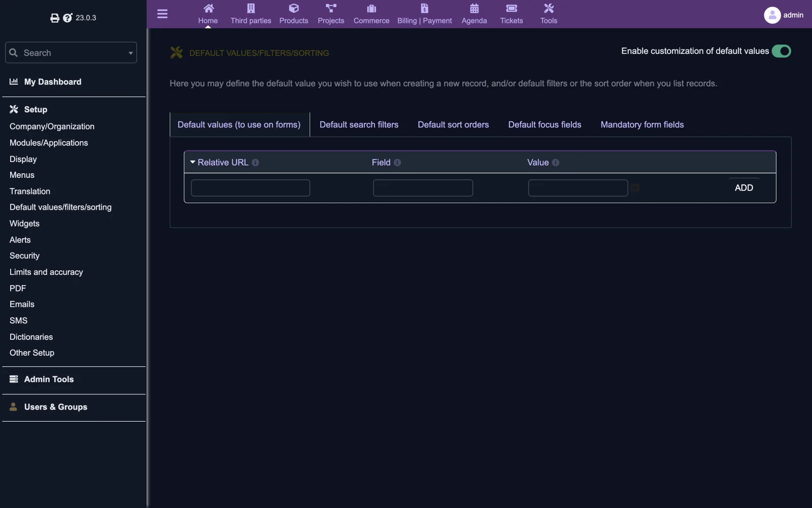Open the Search dropdown arrow
Screen dimensions: 812x508
(130, 53)
